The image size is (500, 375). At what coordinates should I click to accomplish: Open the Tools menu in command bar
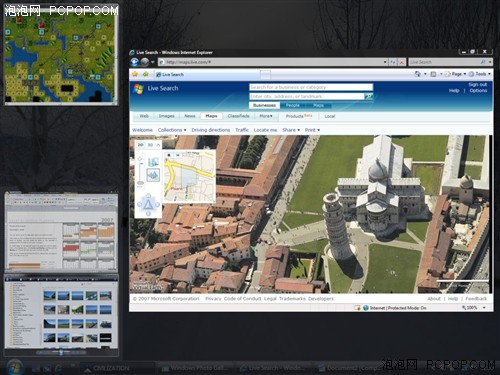point(480,74)
